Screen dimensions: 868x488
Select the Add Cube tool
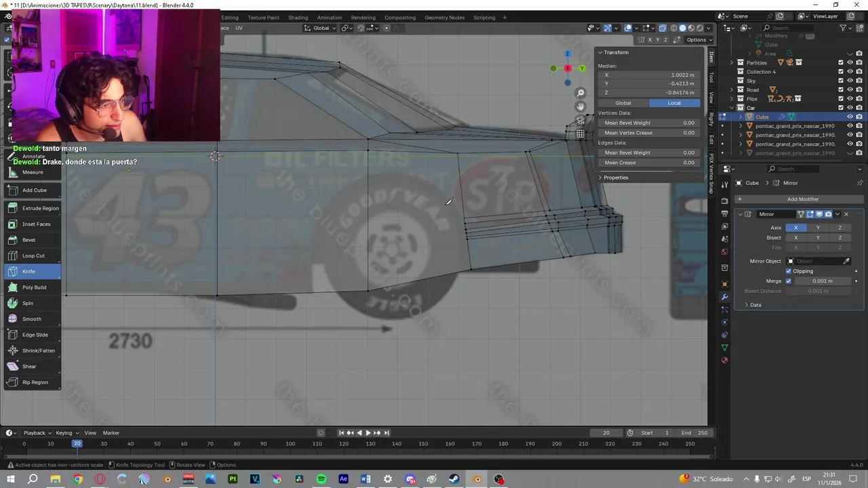(33, 190)
